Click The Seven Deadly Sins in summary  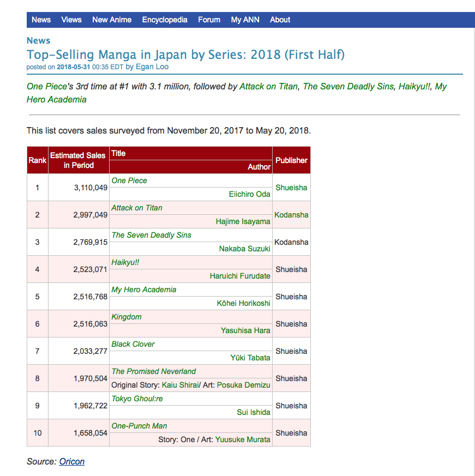coord(348,87)
